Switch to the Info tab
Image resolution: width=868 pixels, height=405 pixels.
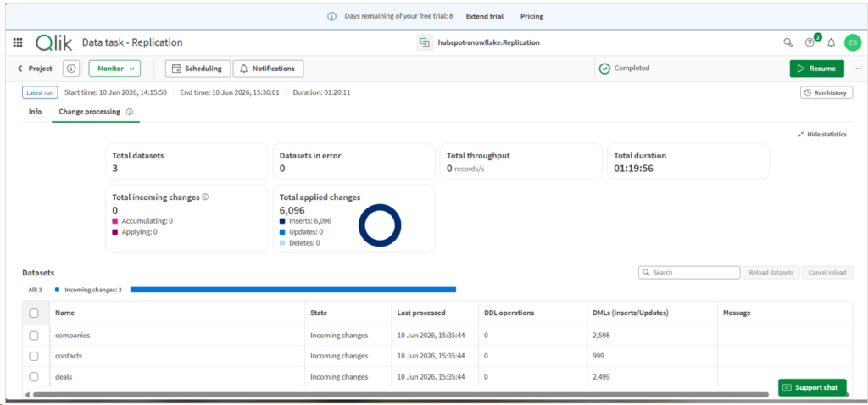tap(35, 112)
